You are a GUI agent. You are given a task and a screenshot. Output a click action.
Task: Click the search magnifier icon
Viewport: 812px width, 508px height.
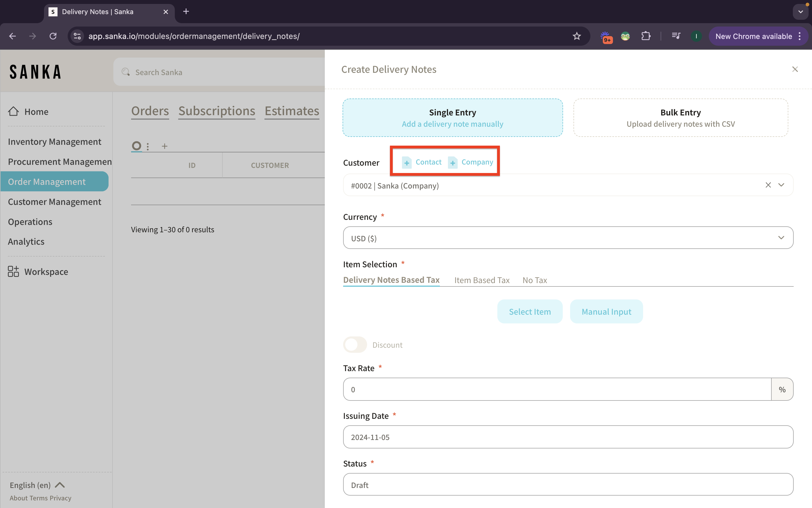125,72
